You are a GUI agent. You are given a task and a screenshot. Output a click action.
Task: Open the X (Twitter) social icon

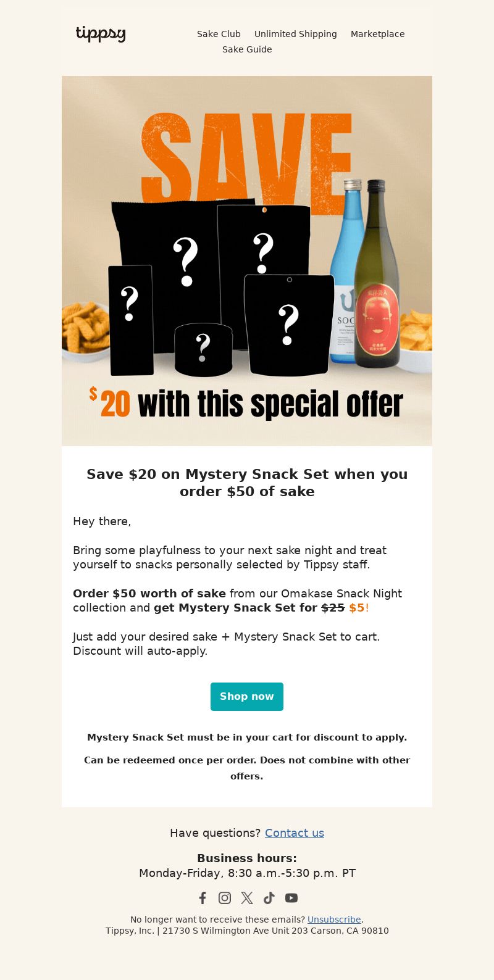click(247, 898)
